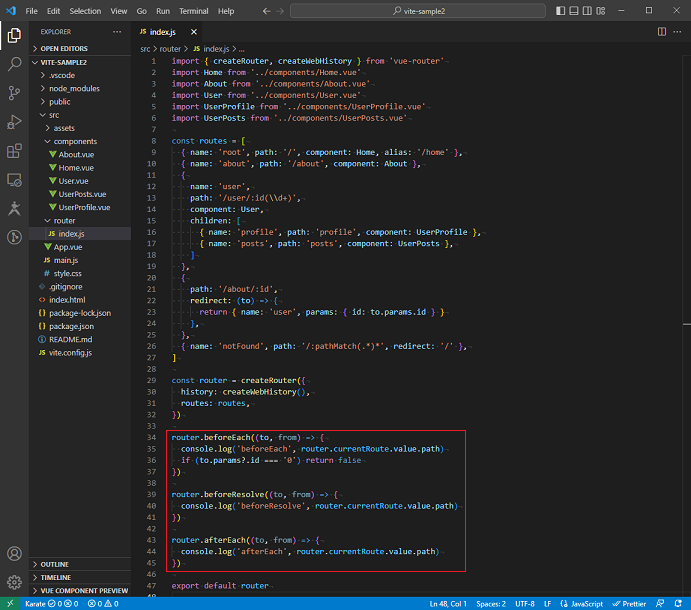Image resolution: width=691 pixels, height=610 pixels.
Task: Collapse the components folder
Action: coord(80,141)
